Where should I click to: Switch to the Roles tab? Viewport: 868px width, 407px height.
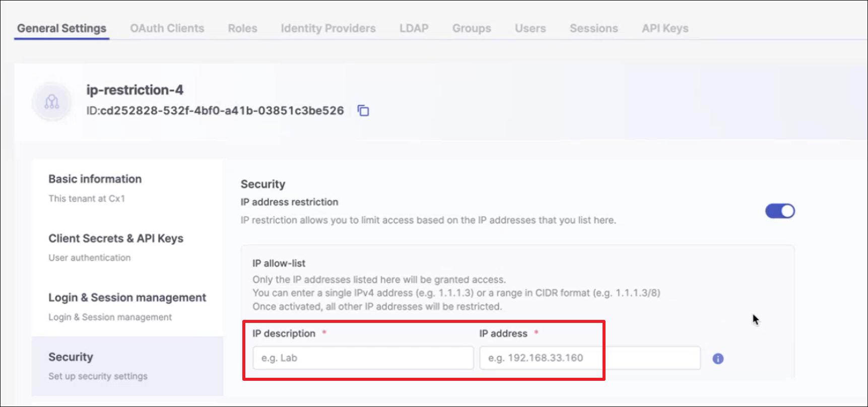click(242, 29)
